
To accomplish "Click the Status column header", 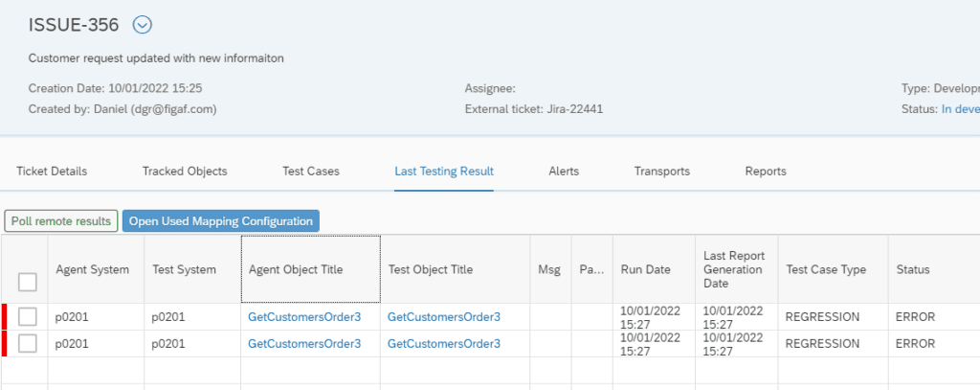I will (934, 270).
